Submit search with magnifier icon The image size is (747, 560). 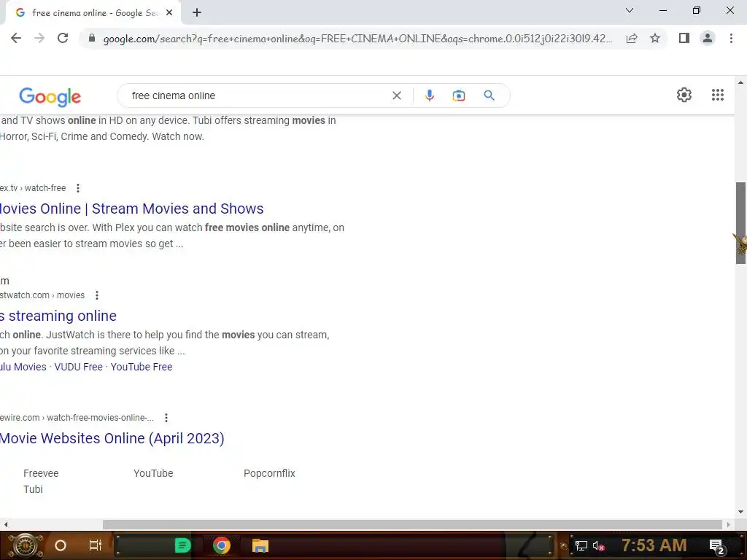(x=489, y=96)
